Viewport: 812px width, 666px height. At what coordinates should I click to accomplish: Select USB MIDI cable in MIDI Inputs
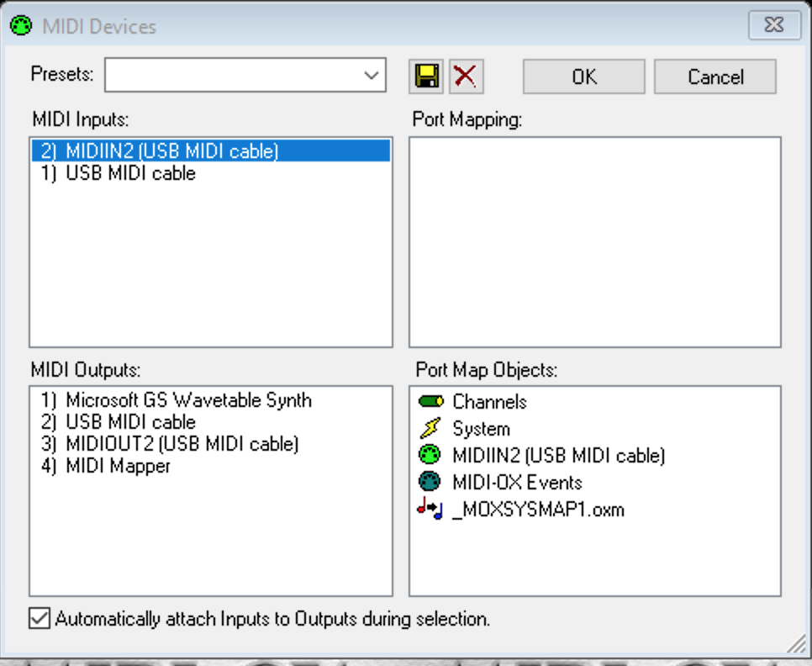(211, 173)
